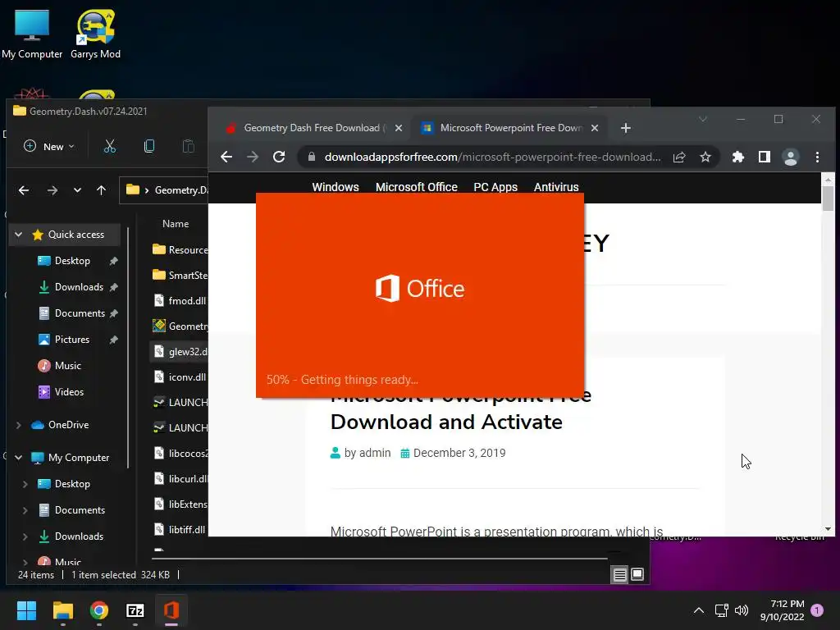Open a new Chrome tab
Viewport: 840px width, 630px height.
point(626,128)
